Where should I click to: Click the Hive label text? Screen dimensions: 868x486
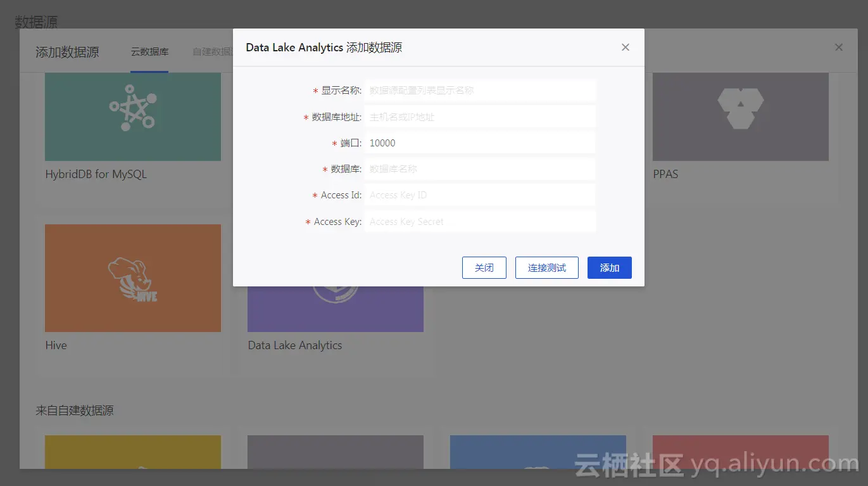56,345
